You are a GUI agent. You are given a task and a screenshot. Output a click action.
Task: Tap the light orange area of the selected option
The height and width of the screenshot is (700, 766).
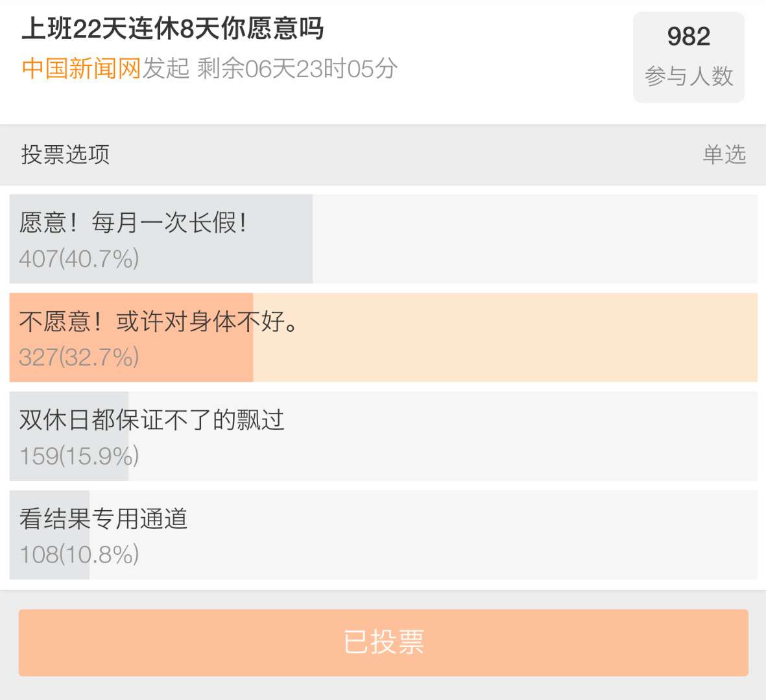[x=505, y=337]
